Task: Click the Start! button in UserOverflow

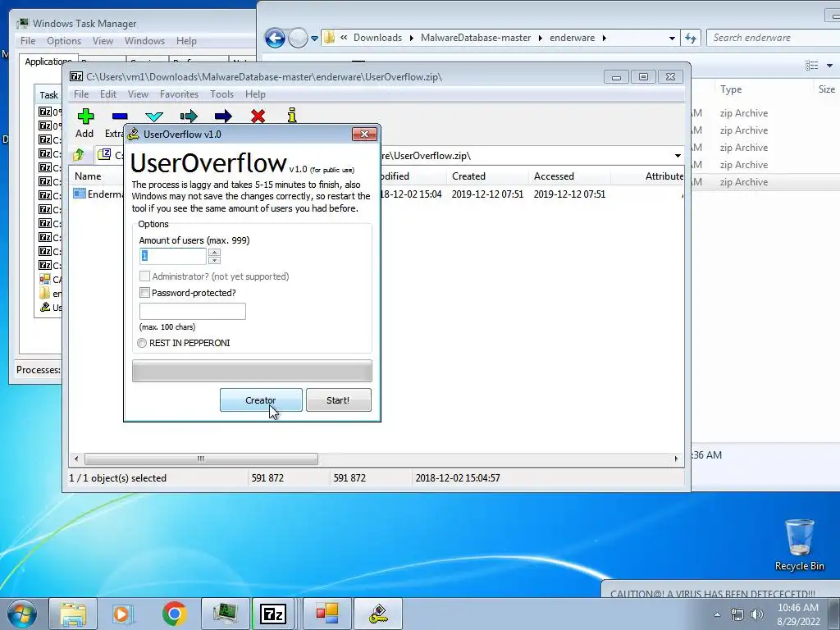Action: (x=338, y=400)
